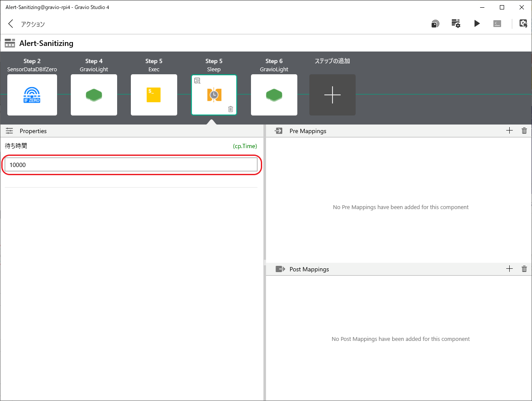The image size is (532, 401).
Task: Select the SensorDataDBIfZero step card
Action: 32,95
